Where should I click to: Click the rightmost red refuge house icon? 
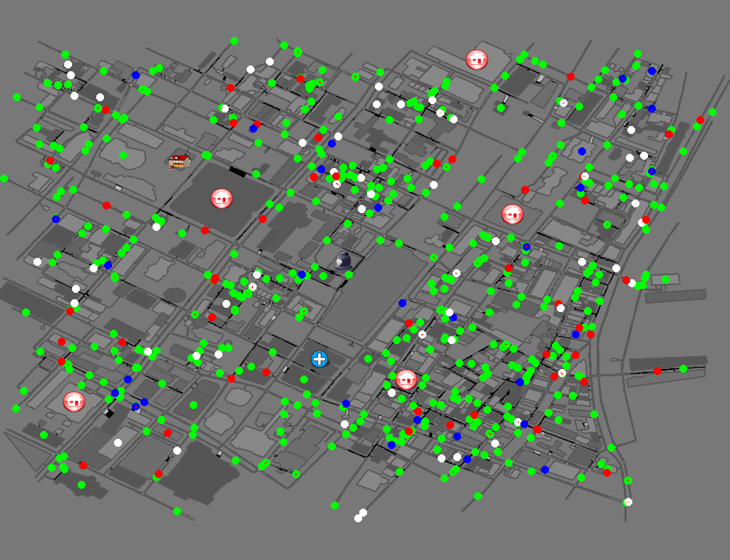[513, 214]
